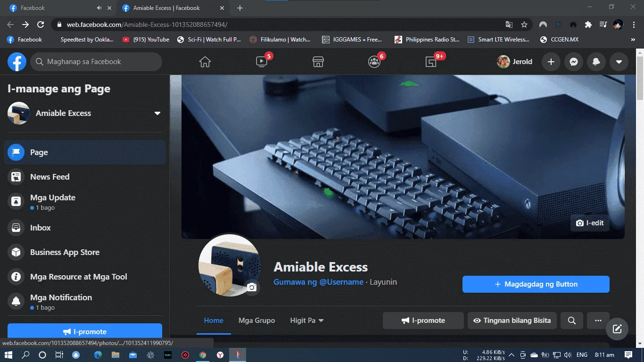644x362 pixels.
Task: Open the account dropdown arrow in header
Action: click(x=619, y=62)
